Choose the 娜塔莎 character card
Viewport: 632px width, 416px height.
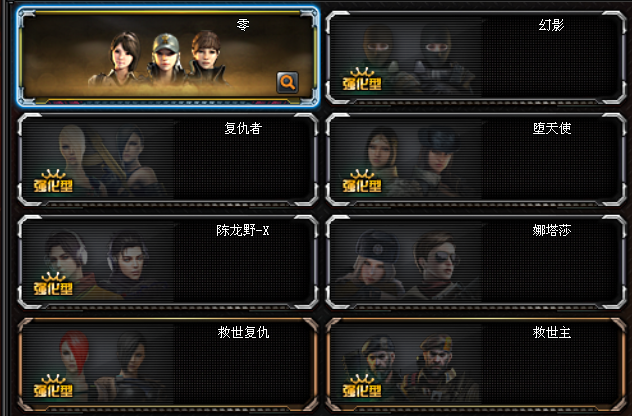tap(476, 262)
